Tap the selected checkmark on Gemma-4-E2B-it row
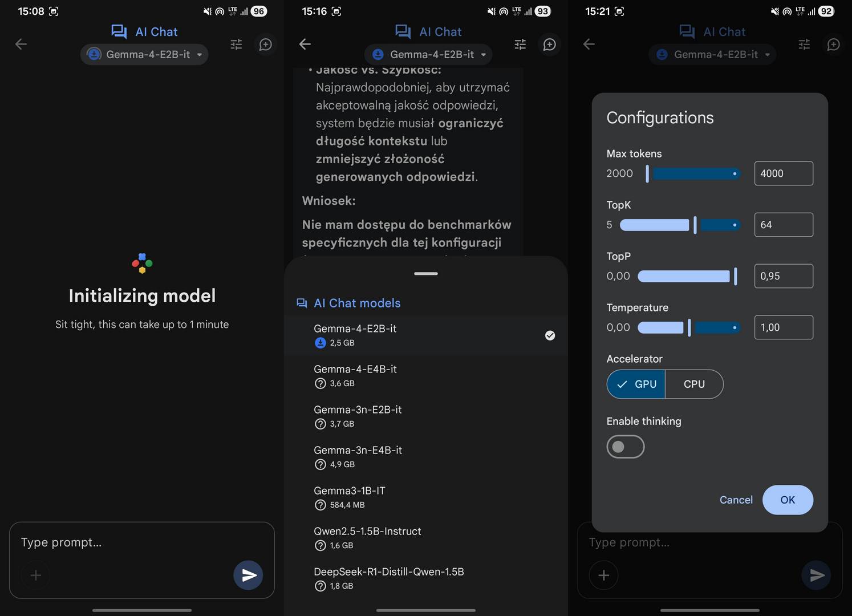 pyautogui.click(x=550, y=335)
